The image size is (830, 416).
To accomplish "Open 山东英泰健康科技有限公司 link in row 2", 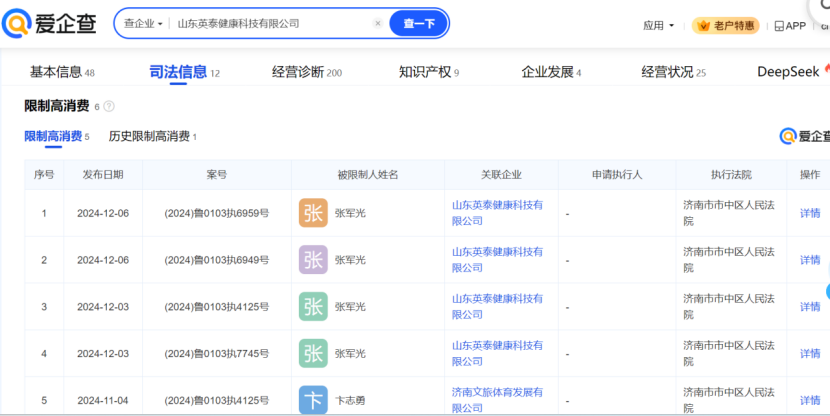I will click(497, 259).
